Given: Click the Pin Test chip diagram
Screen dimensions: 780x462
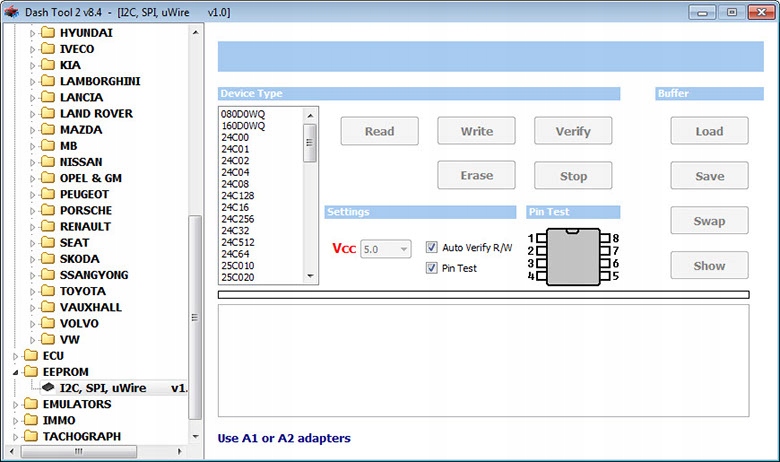Looking at the screenshot, I should click(573, 257).
